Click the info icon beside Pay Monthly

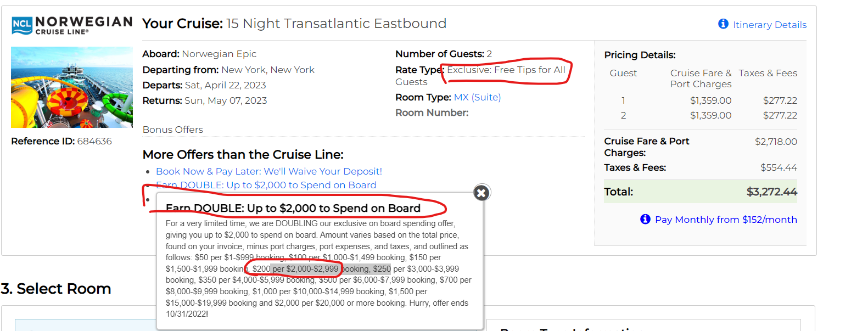[645, 219]
